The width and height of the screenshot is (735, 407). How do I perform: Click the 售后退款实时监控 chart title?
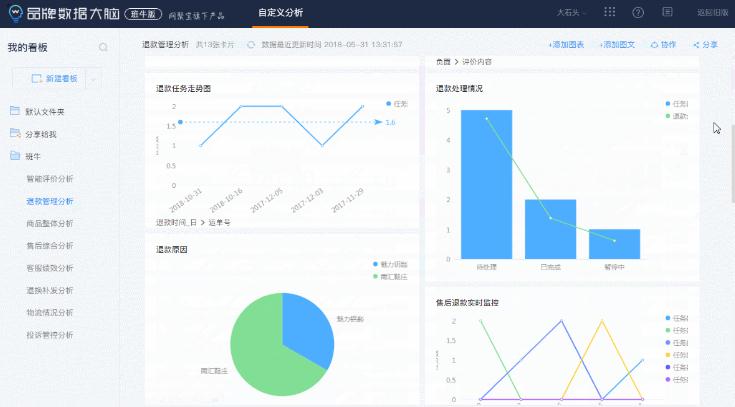pos(467,302)
